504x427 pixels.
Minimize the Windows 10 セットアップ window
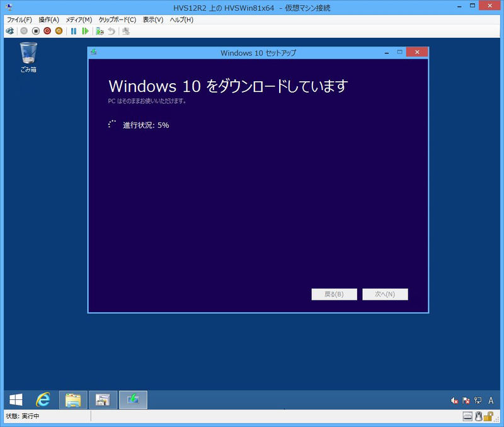387,52
